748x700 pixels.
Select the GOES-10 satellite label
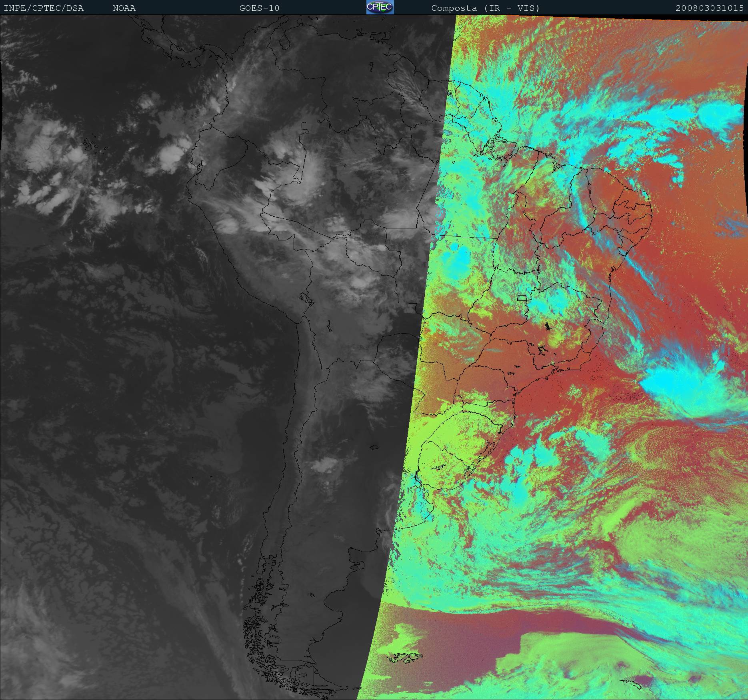[259, 8]
